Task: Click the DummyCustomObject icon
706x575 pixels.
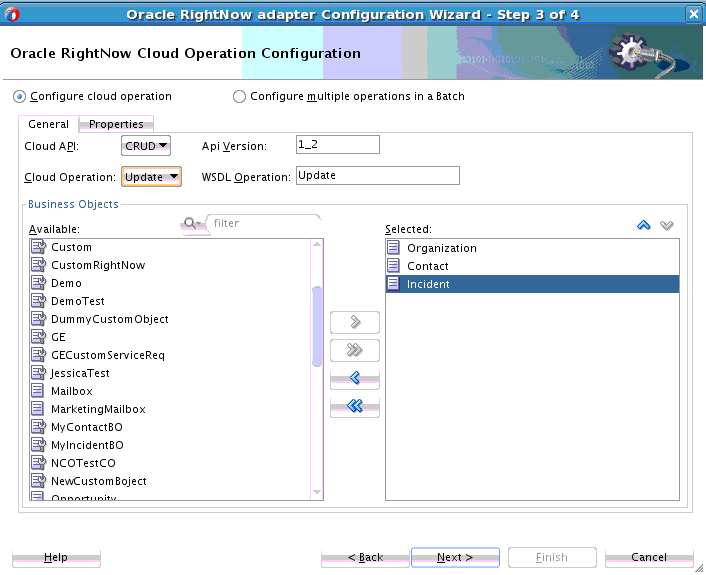Action: pos(38,319)
